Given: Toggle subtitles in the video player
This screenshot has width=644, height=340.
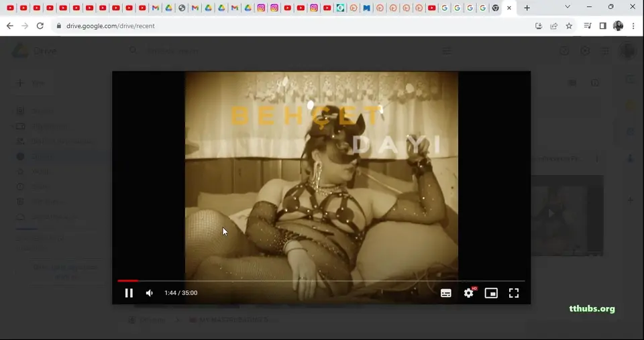Looking at the screenshot, I should 446,293.
